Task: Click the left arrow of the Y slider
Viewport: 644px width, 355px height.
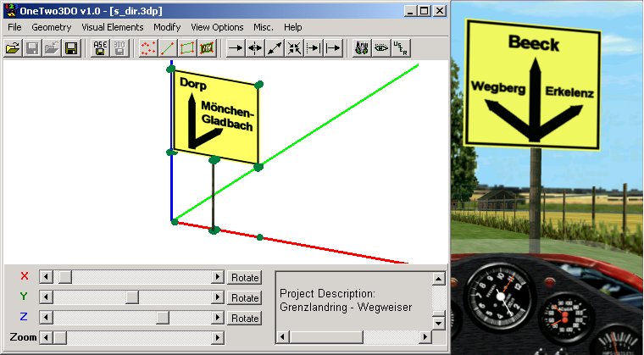Action: [47, 297]
